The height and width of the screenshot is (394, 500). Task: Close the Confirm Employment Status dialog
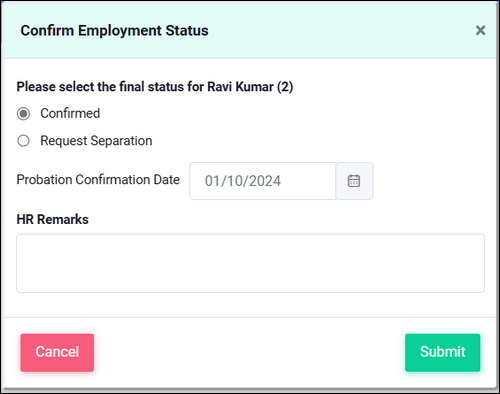pyautogui.click(x=480, y=30)
